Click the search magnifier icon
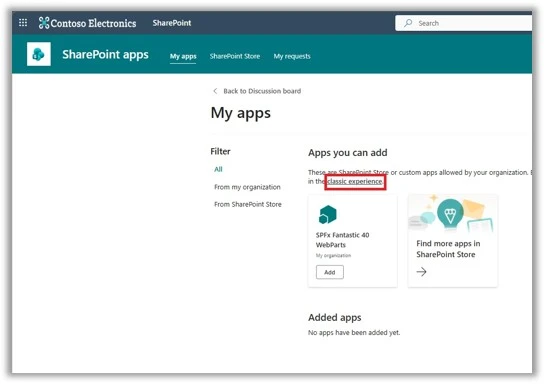544x384 pixels. pos(408,23)
